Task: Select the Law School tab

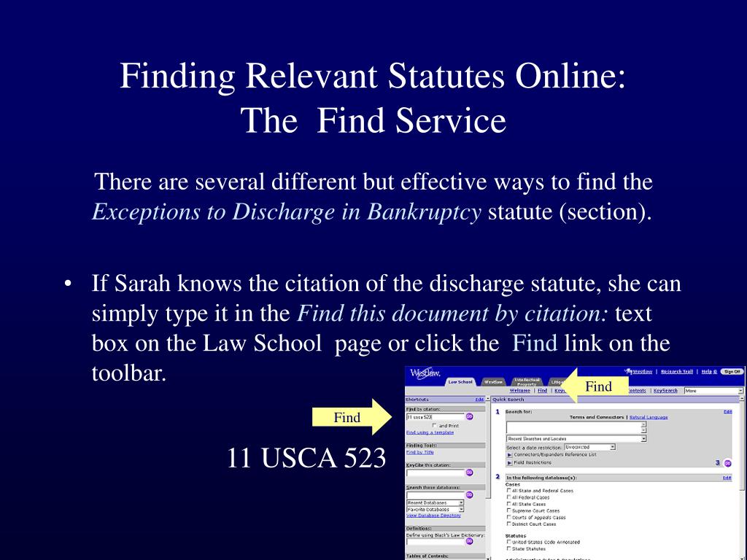Action: [x=460, y=382]
